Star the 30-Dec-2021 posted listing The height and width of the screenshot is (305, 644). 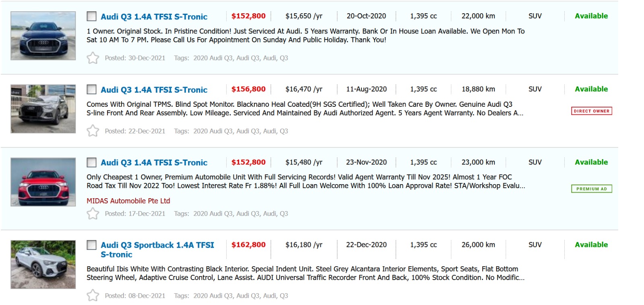click(93, 58)
